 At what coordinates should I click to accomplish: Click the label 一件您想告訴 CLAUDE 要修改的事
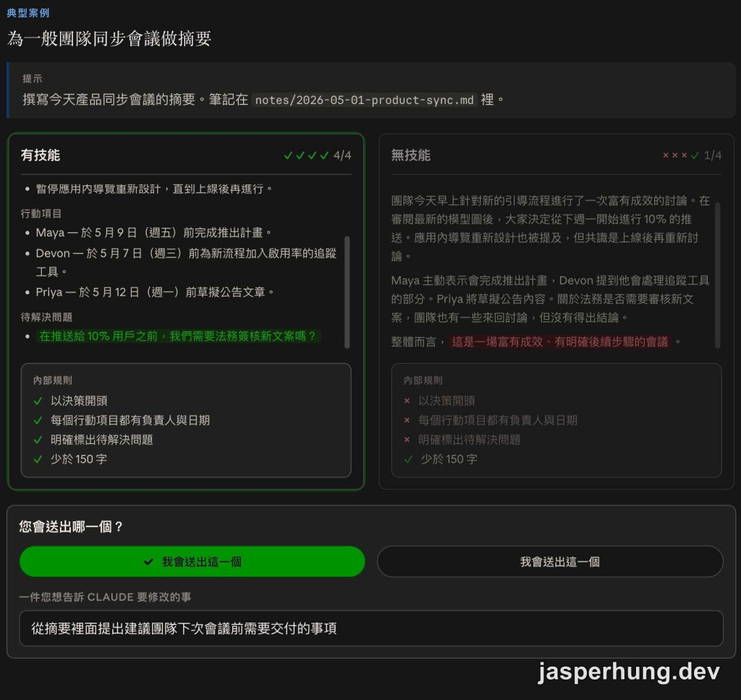105,597
